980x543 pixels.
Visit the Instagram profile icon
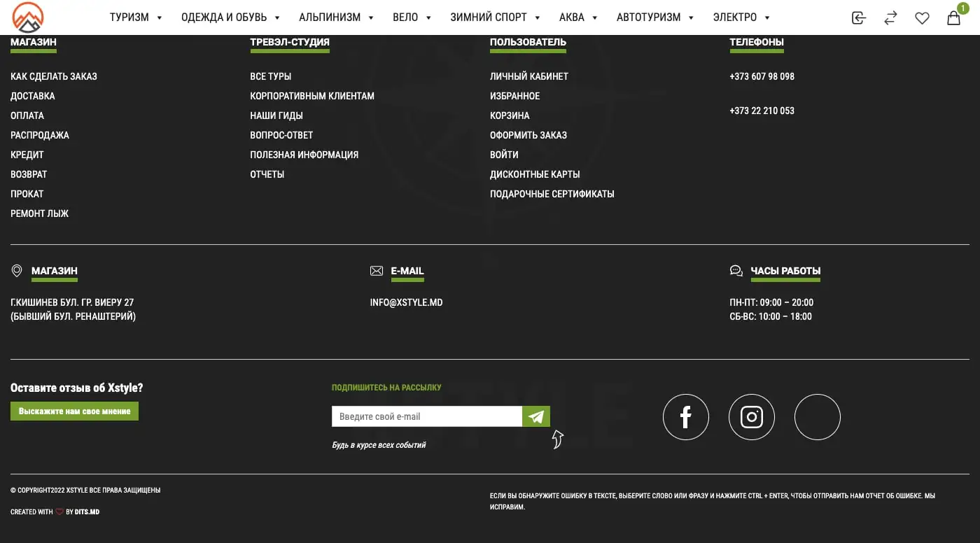point(752,417)
